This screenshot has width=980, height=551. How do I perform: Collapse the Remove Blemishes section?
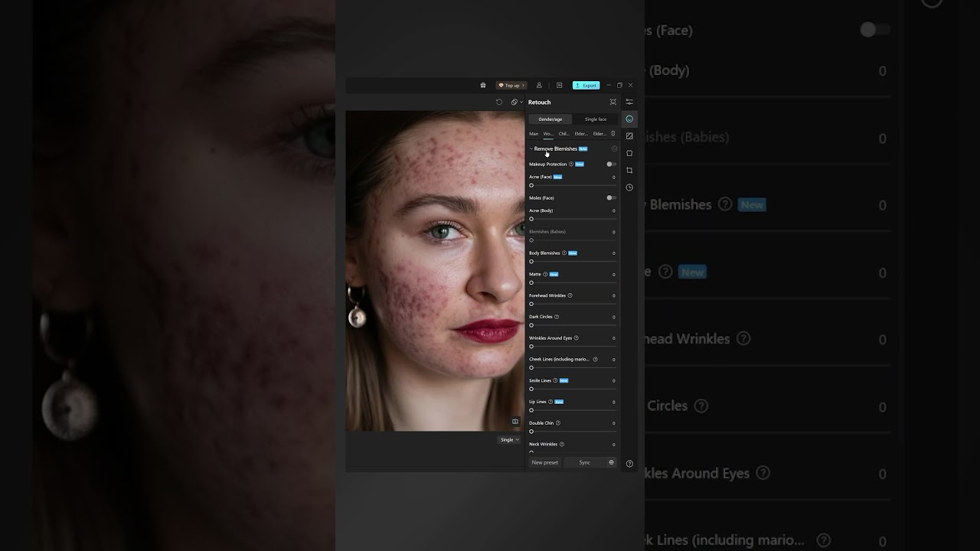(x=531, y=148)
